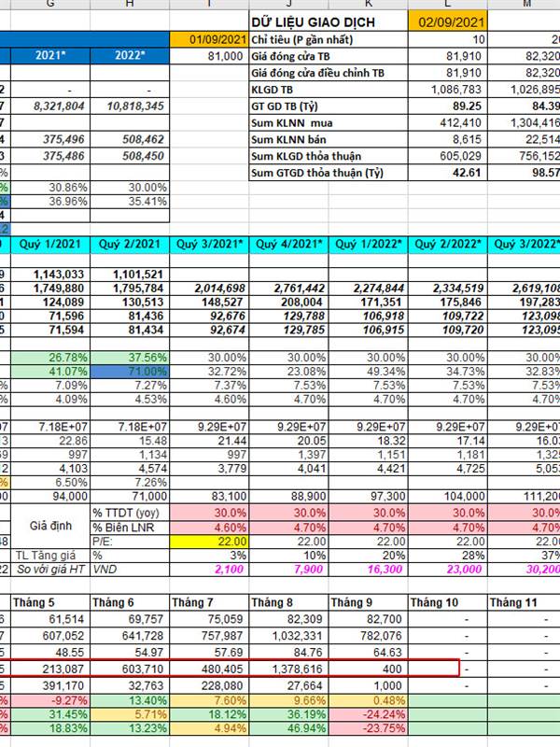Select the 'Quý 2/2021' column header
560x747 pixels.
130,245
